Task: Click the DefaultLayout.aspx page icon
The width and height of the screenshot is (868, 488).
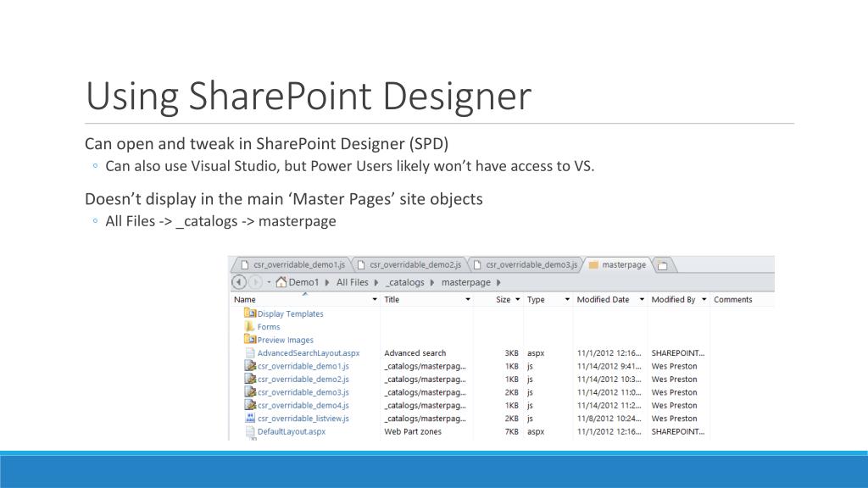Action: 250,431
